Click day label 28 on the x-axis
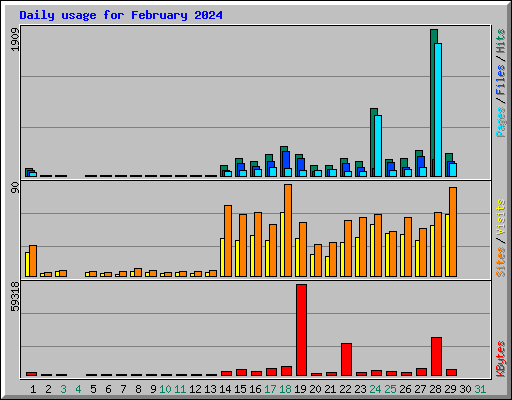512x400 pixels. point(435,389)
